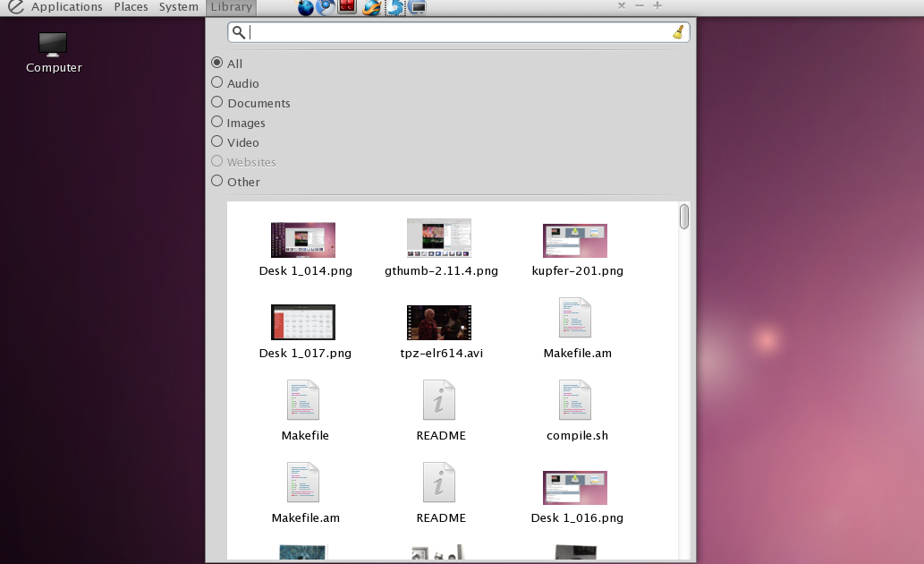The height and width of the screenshot is (564, 924).
Task: Open the System menu
Action: tap(177, 6)
